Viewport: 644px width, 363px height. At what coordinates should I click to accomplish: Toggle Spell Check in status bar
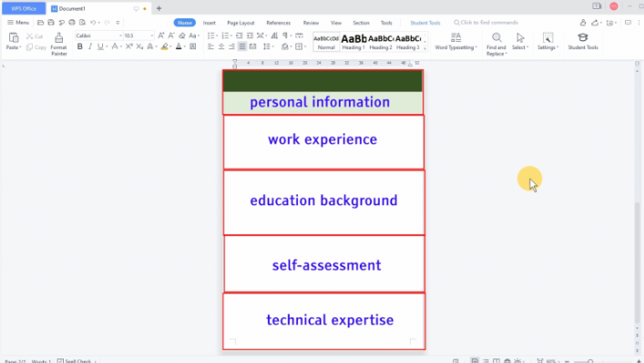74,361
